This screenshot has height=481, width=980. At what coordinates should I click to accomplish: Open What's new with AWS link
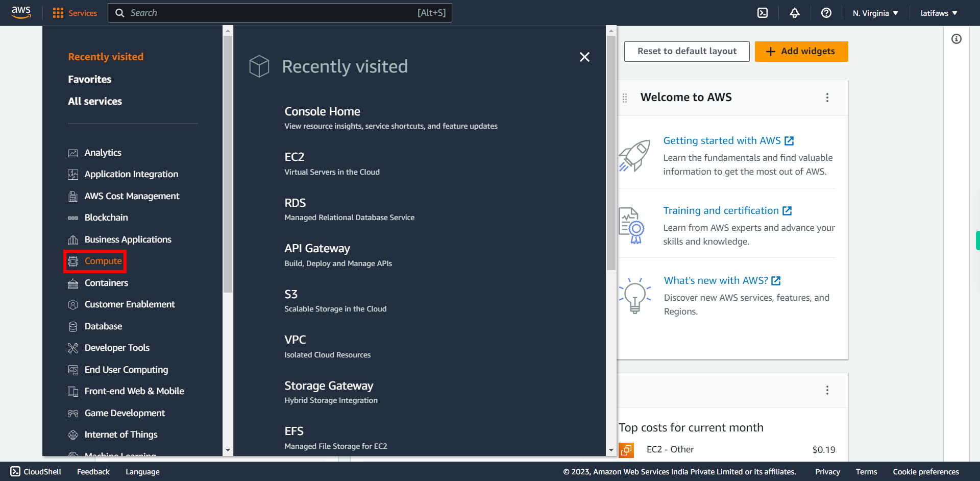pyautogui.click(x=716, y=280)
